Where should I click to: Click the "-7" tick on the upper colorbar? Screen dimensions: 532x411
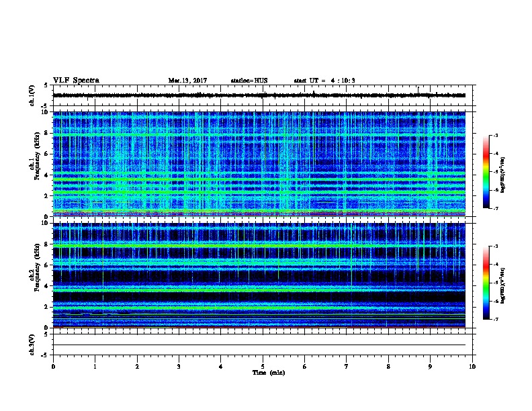pyautogui.click(x=496, y=208)
